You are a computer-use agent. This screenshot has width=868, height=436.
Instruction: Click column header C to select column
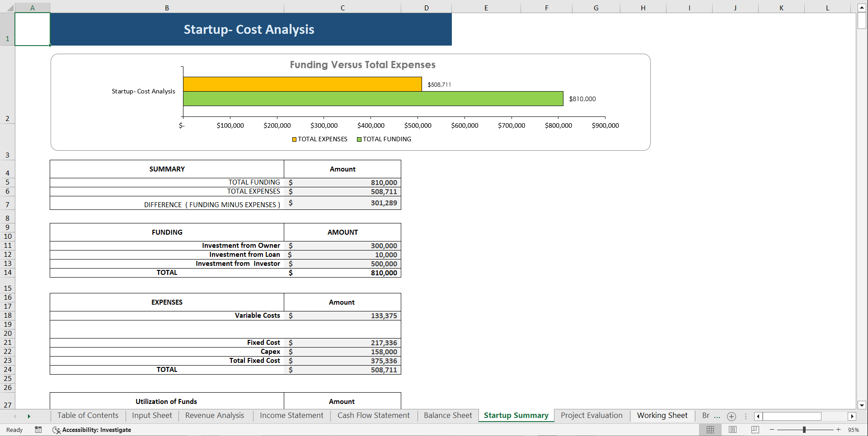click(343, 7)
